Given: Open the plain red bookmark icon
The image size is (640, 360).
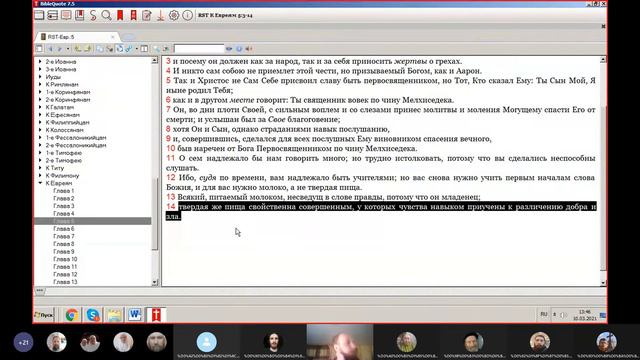Looking at the screenshot, I should point(120,16).
